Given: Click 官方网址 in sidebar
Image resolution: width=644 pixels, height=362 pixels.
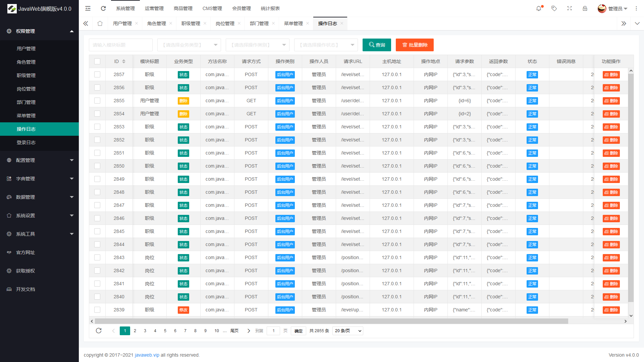Looking at the screenshot, I should point(25,252).
